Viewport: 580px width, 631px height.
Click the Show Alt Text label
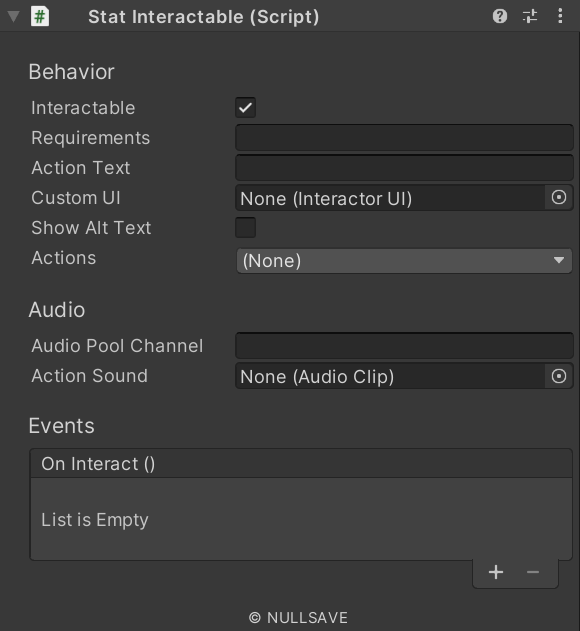click(91, 228)
